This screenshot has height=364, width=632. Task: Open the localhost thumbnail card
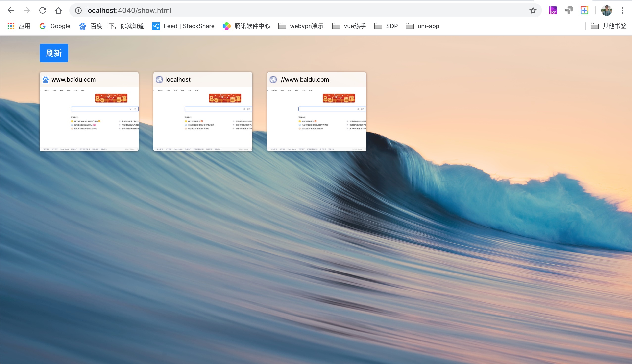pyautogui.click(x=203, y=112)
